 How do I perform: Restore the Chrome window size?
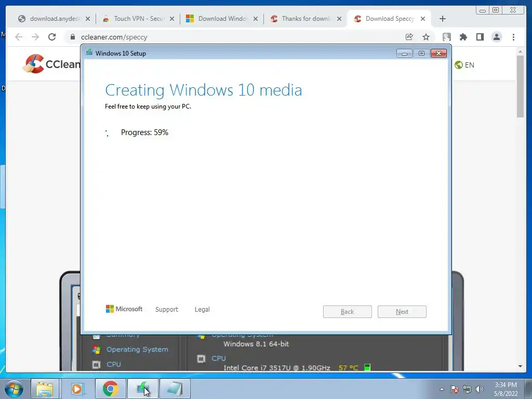coord(495,10)
